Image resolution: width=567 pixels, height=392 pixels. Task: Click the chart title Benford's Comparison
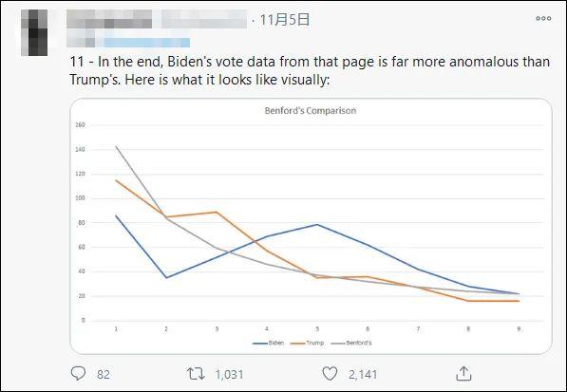(311, 110)
